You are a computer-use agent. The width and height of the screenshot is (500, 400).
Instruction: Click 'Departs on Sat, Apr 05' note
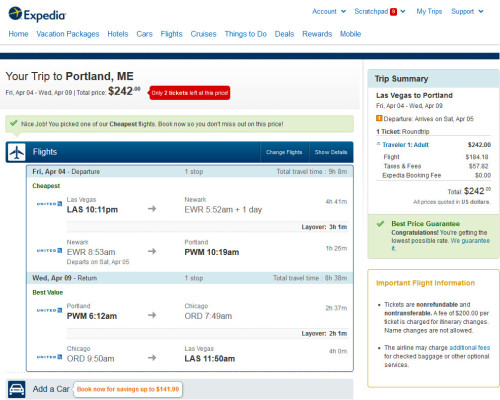[98, 262]
